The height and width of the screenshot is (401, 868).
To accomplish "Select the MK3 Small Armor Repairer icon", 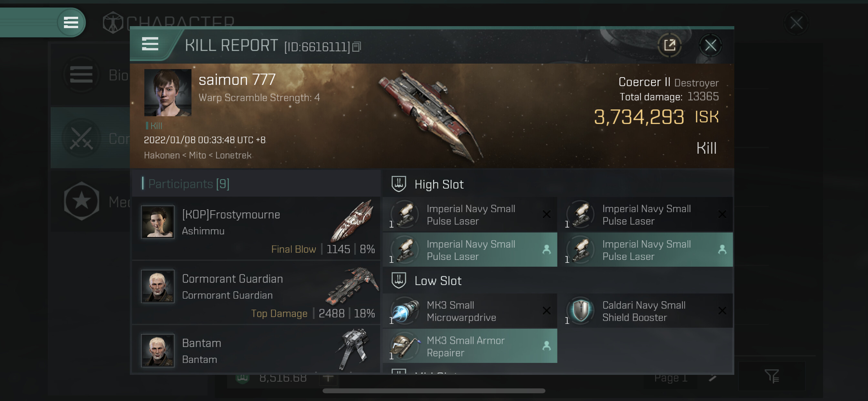I will pos(406,346).
